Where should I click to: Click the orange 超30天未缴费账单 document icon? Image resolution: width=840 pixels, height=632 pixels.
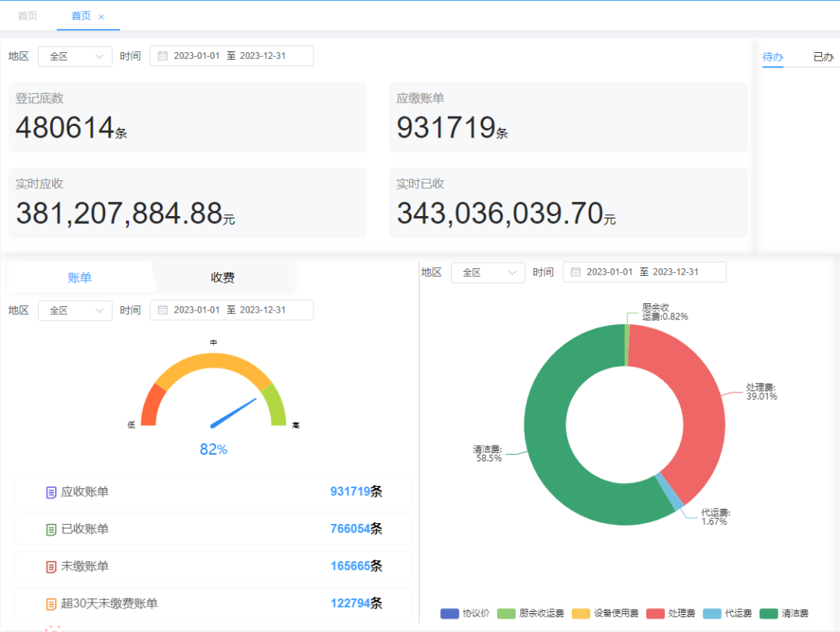tap(51, 604)
